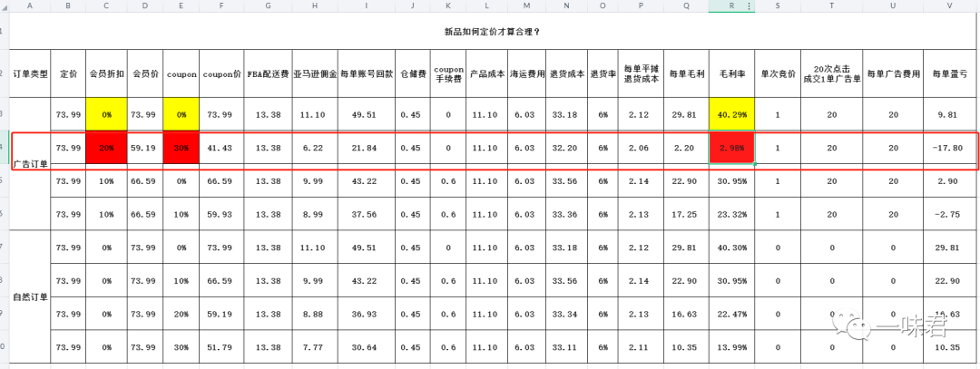Select the red 30% coupon cell
The image size is (980, 369).
181,148
